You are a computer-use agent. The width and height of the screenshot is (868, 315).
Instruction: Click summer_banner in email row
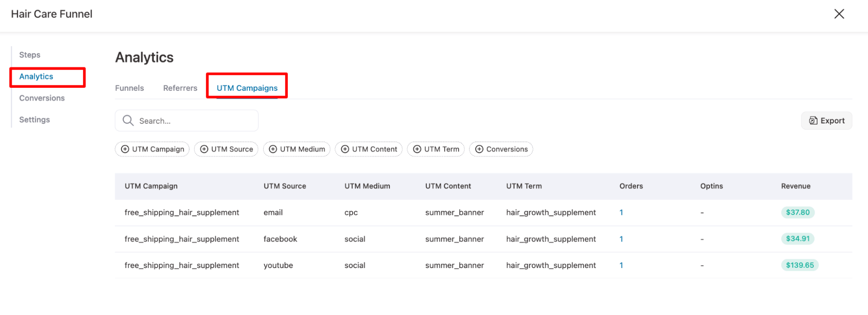[455, 212]
